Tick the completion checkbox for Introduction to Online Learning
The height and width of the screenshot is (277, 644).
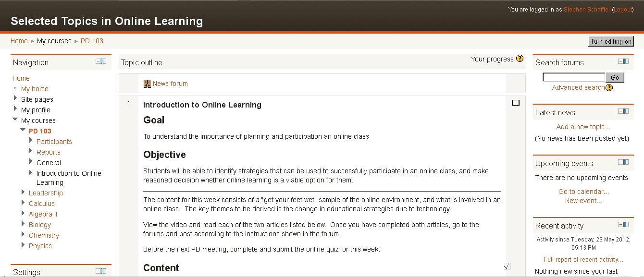[516, 103]
